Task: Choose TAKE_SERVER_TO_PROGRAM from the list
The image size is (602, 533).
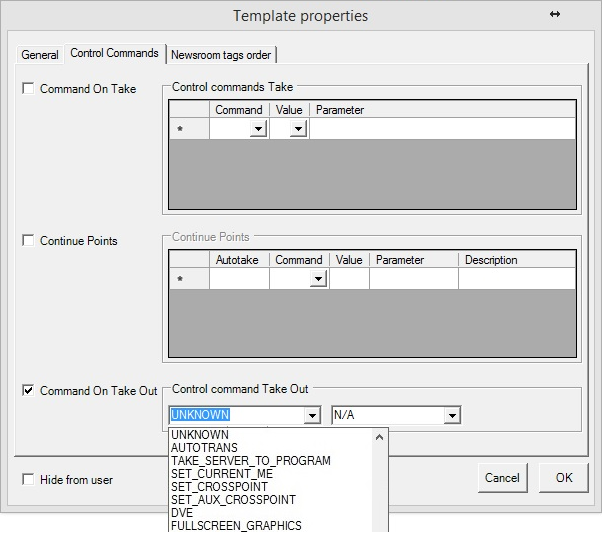Action: [x=250, y=461]
